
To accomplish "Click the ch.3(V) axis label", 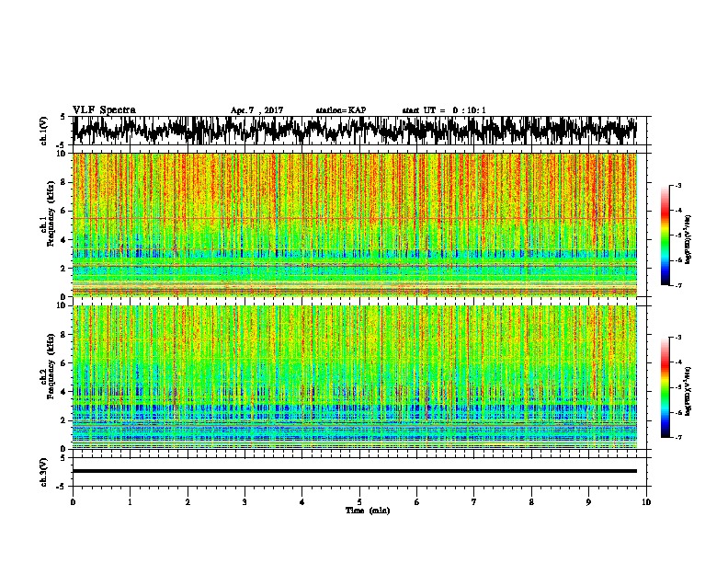I will pyautogui.click(x=44, y=472).
